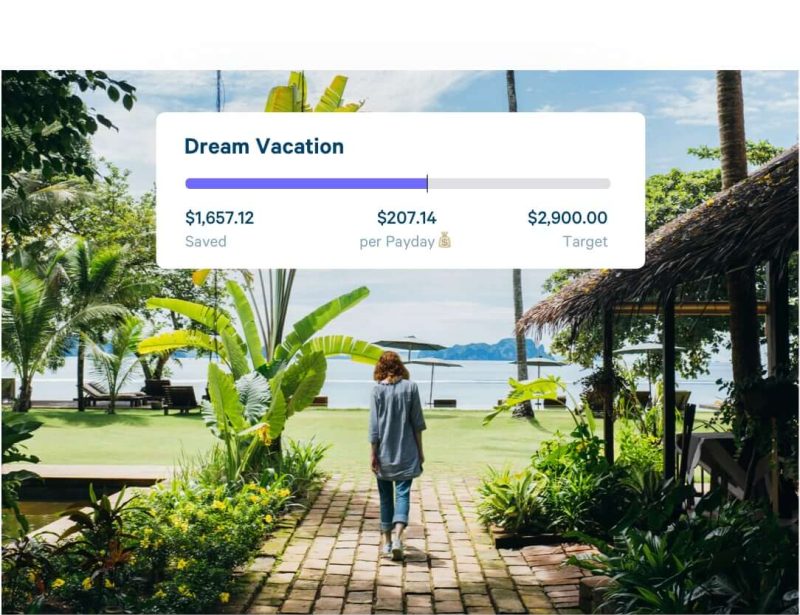Click the per Payday label
This screenshot has width=800, height=615.
(397, 241)
